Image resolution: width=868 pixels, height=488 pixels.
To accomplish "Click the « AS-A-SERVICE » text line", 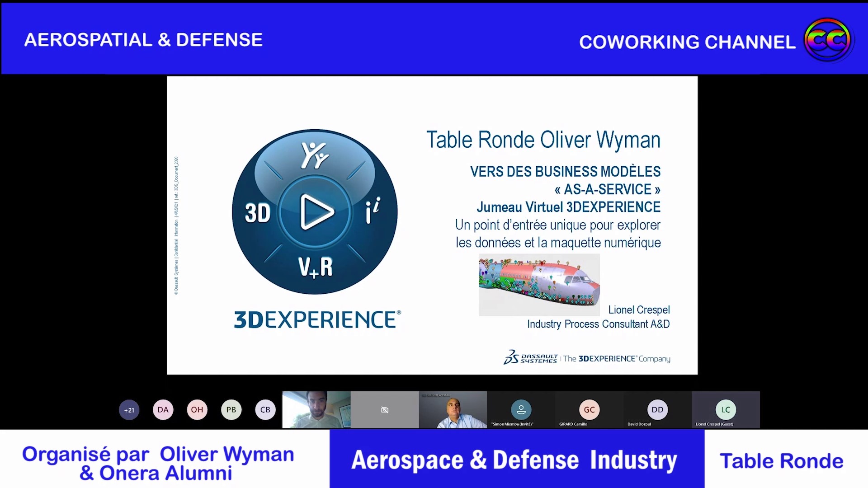I will 608,189.
